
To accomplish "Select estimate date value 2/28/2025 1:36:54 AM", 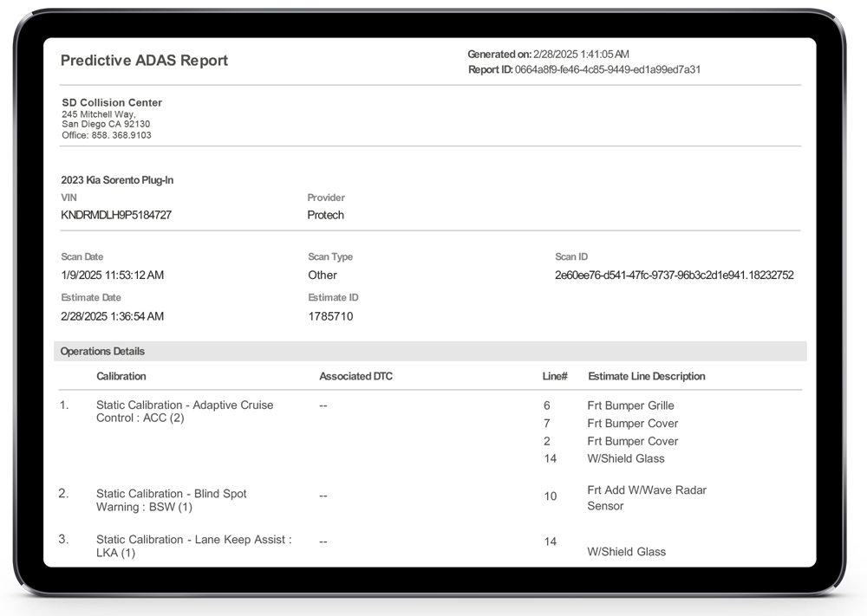I will tap(112, 316).
